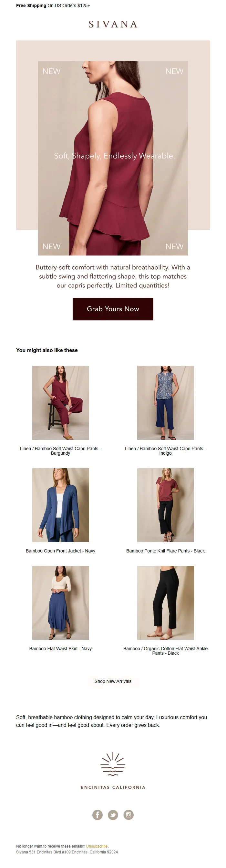This screenshot has width=226, height=868.
Task: Click the Shop New Arrivals button
Action: tap(113, 681)
